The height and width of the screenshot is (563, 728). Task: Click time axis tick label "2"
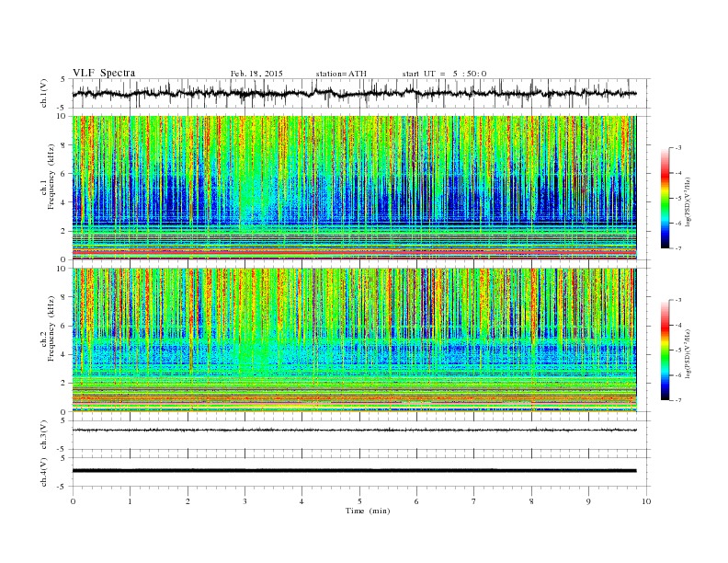(188, 501)
